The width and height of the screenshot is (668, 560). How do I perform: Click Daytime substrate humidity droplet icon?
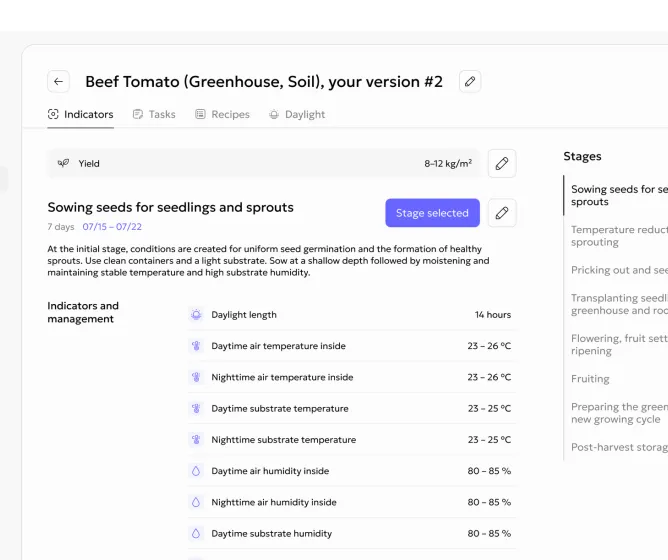(x=196, y=533)
